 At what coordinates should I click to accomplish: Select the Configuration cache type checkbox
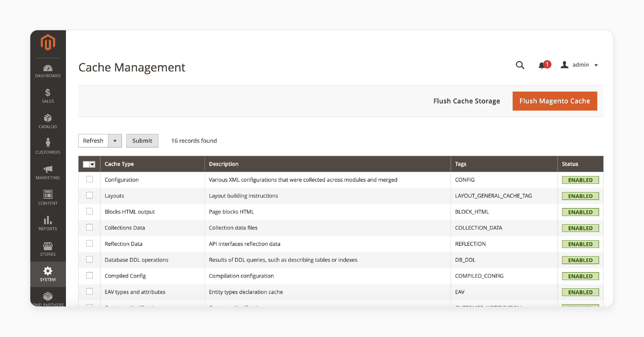[x=89, y=180]
